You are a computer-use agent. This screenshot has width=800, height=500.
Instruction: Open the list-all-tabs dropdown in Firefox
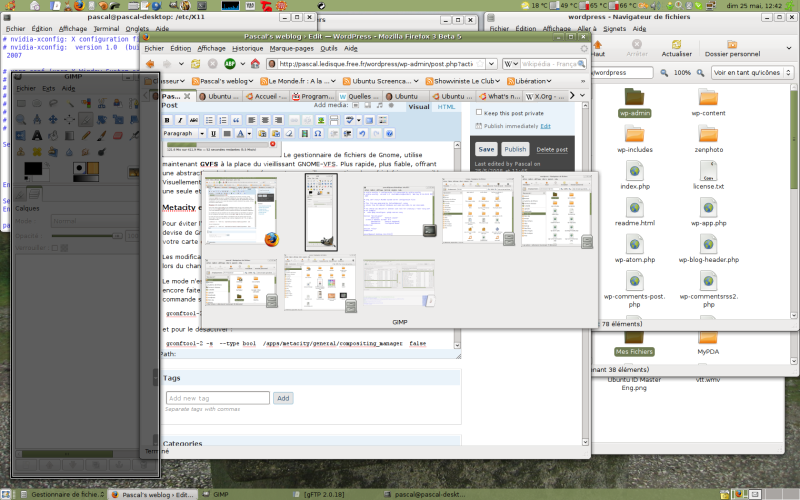(x=582, y=95)
